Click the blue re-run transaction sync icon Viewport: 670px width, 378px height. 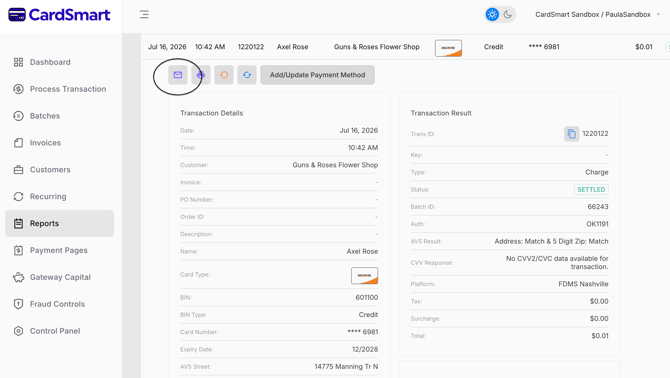(x=247, y=75)
